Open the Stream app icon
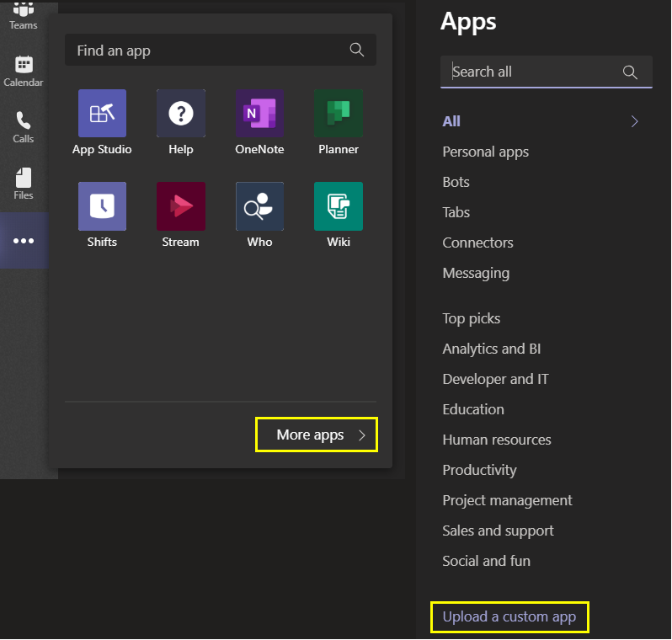The image size is (672, 640). pyautogui.click(x=181, y=206)
